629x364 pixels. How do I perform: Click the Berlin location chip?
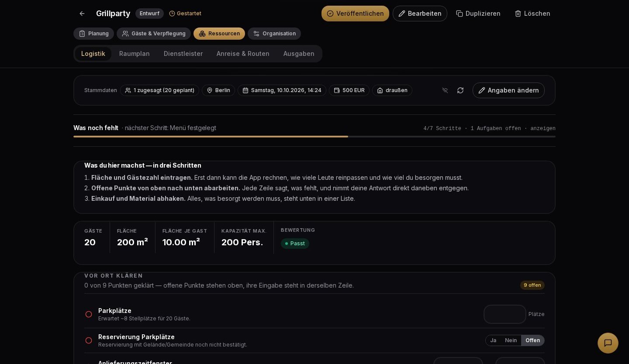[x=218, y=90]
